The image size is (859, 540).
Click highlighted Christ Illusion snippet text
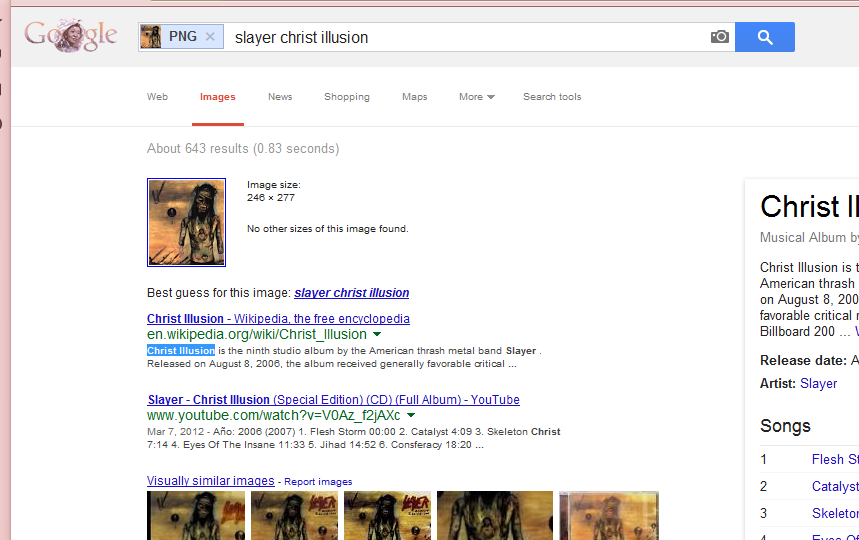point(181,351)
